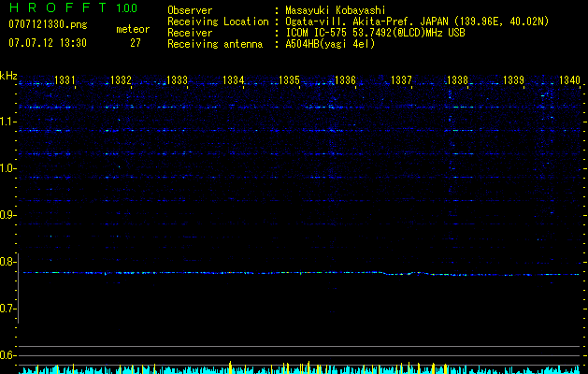Click the meteor count value 27
This screenshot has height=374, width=588.
tap(136, 43)
